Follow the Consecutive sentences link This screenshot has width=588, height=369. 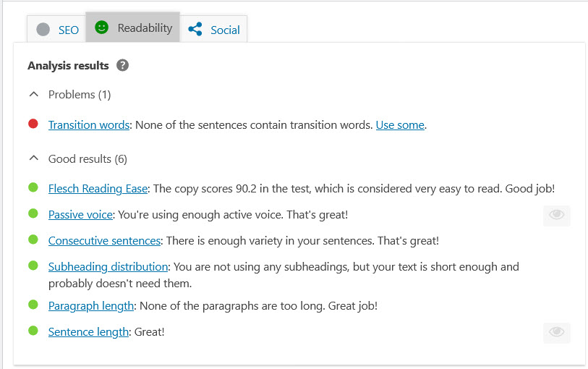pos(104,240)
